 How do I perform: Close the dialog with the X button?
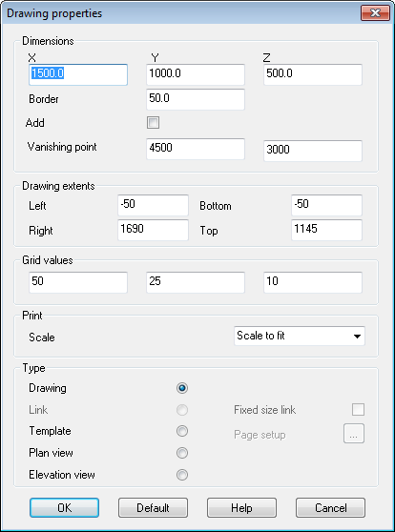(375, 13)
